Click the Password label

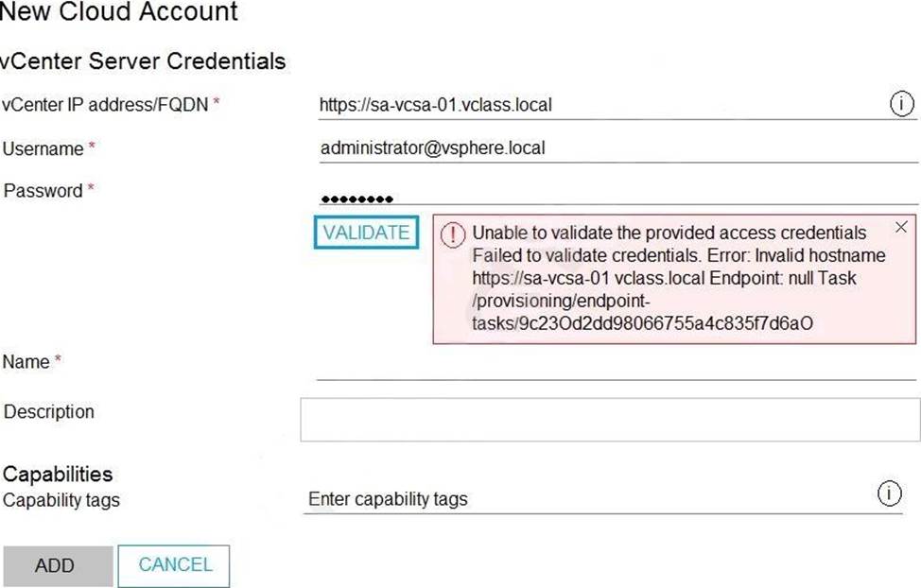(43, 191)
